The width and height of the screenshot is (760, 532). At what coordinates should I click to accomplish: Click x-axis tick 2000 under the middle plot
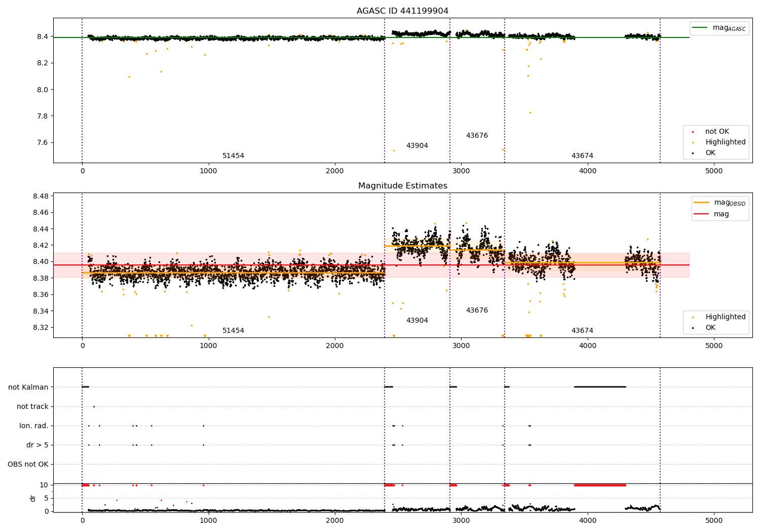click(x=335, y=346)
